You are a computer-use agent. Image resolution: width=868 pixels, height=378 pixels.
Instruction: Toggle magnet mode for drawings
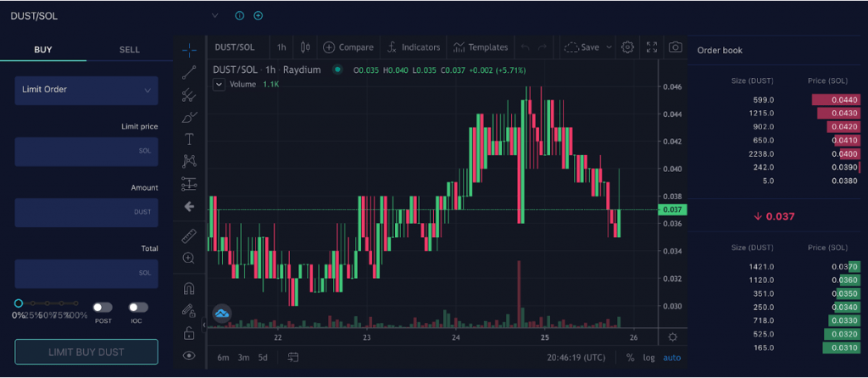[189, 288]
